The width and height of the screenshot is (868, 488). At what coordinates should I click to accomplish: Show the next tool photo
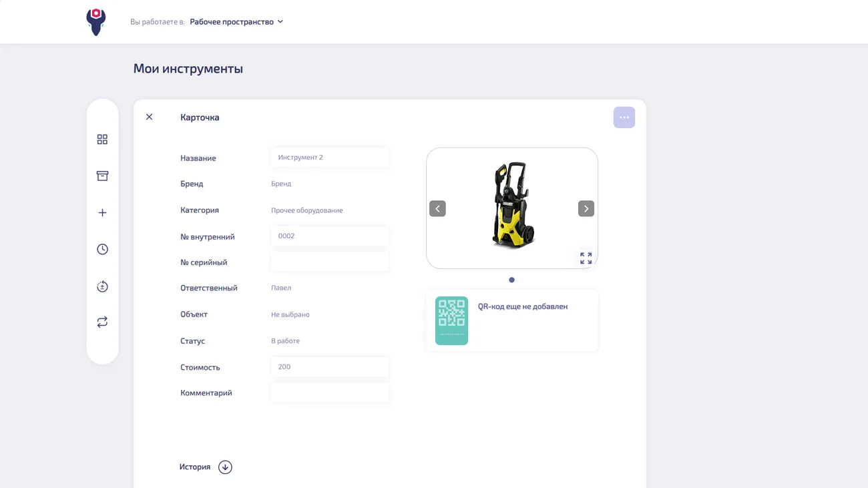(x=586, y=209)
